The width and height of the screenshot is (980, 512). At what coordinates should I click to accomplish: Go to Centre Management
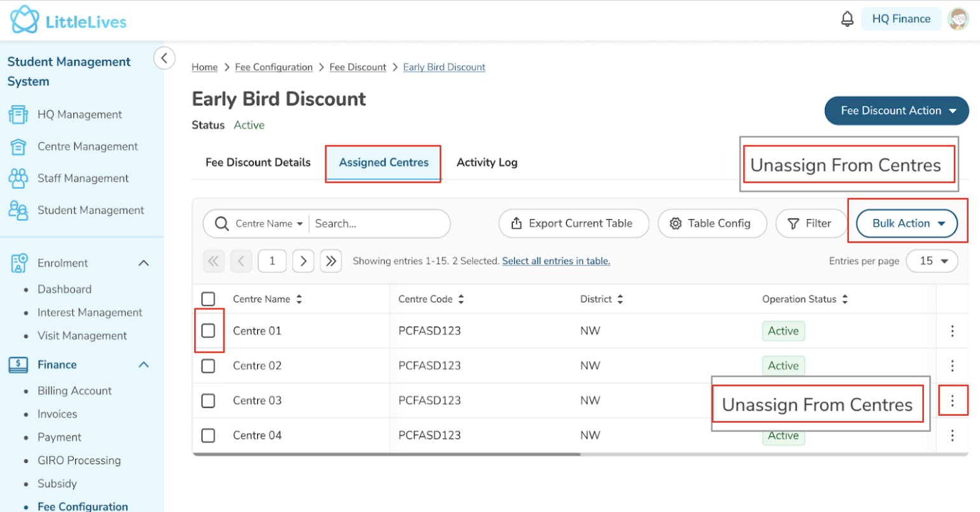tap(87, 146)
